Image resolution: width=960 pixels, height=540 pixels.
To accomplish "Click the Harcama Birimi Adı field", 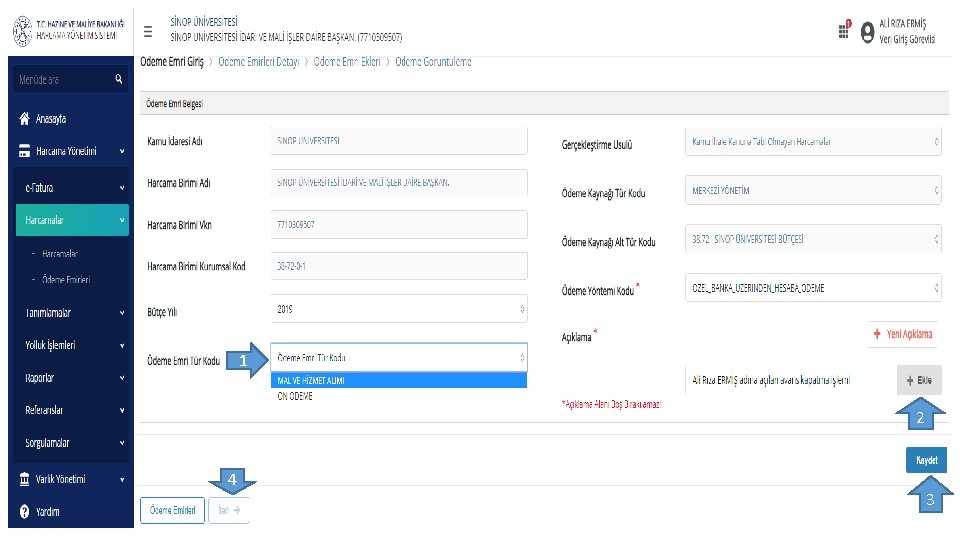I will point(399,182).
